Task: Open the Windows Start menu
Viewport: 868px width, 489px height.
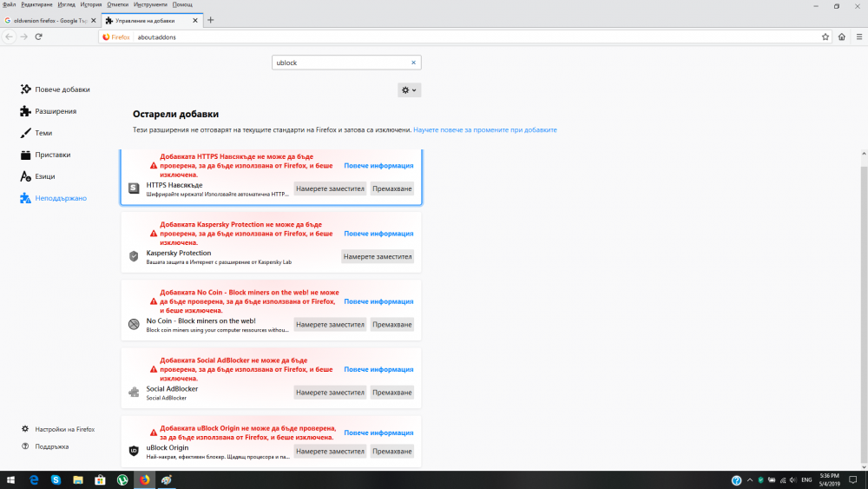Action: click(x=10, y=479)
